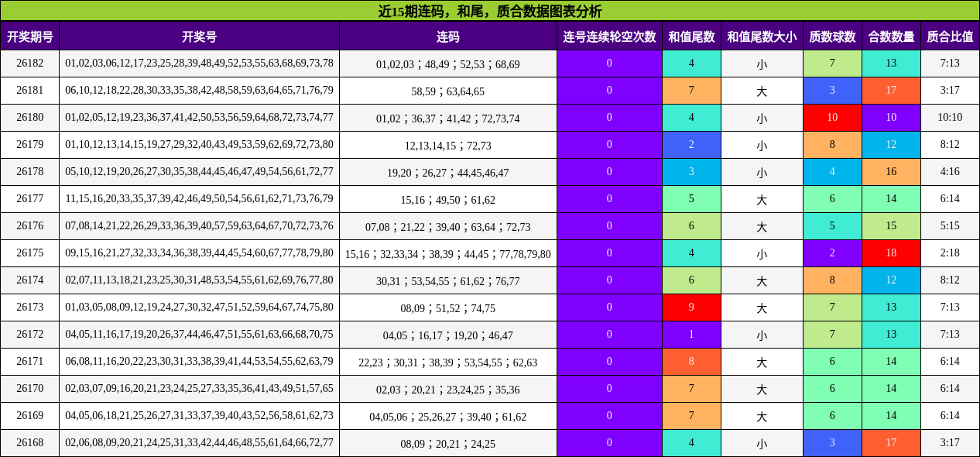Screen dimensions: 980x457
Task: Select issue number 26172
Action: point(30,335)
